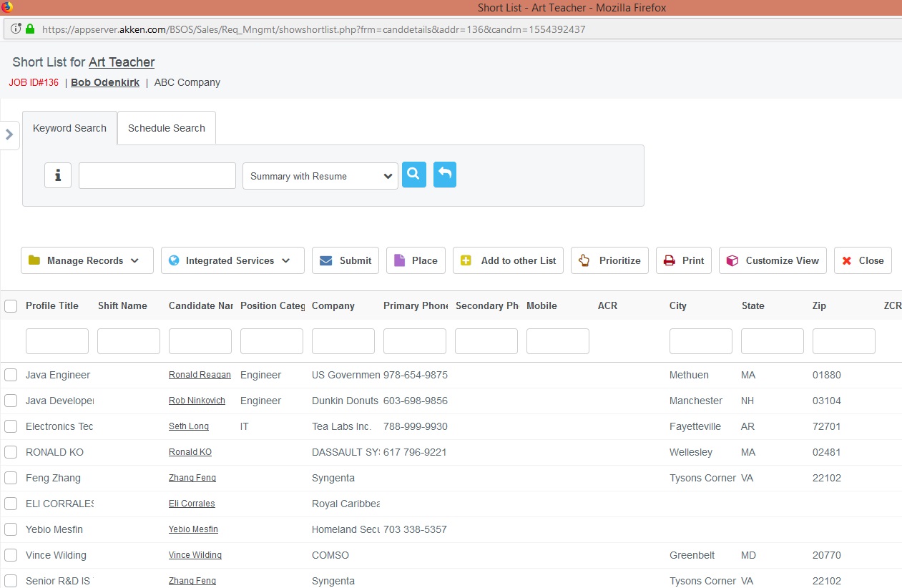Click the reset search arrow icon
Screen dimensions: 902x588
[444, 174]
